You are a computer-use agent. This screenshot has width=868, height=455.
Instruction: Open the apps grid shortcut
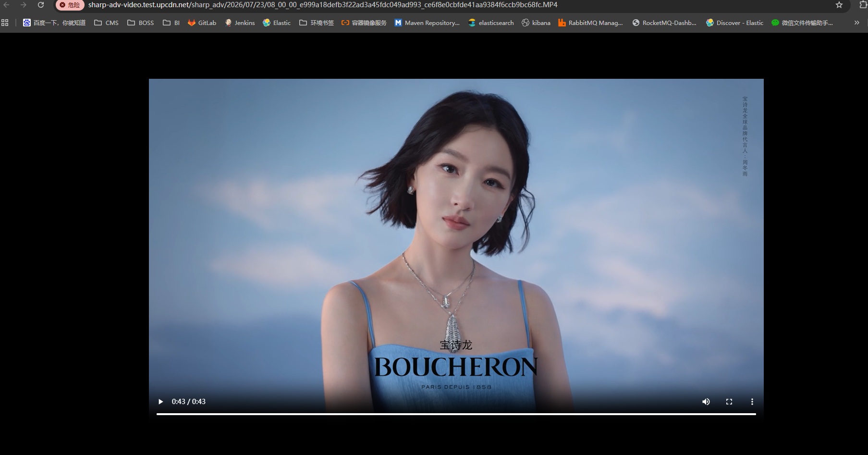(x=5, y=23)
